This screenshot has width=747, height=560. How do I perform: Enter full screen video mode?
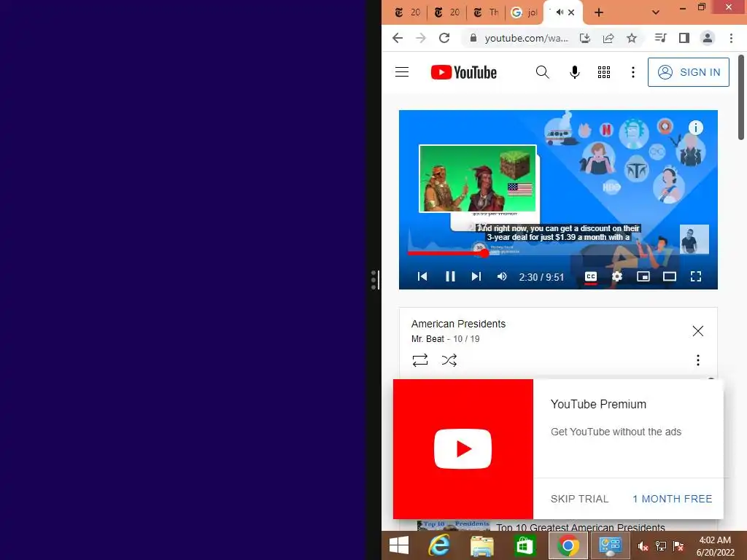(x=695, y=276)
